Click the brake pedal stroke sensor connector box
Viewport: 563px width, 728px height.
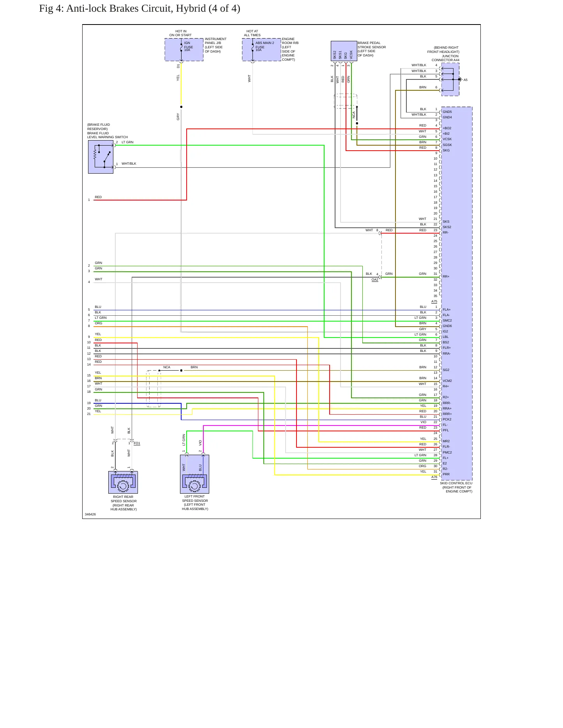pyautogui.click(x=344, y=51)
